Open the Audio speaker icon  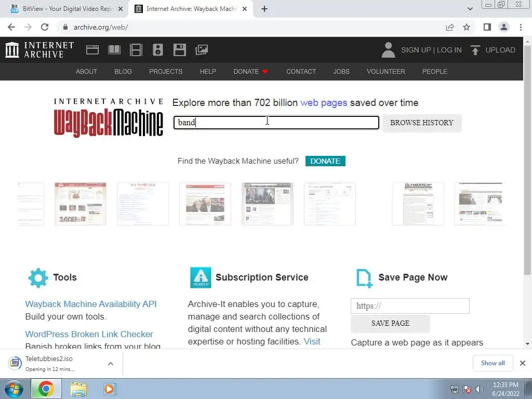point(158,50)
